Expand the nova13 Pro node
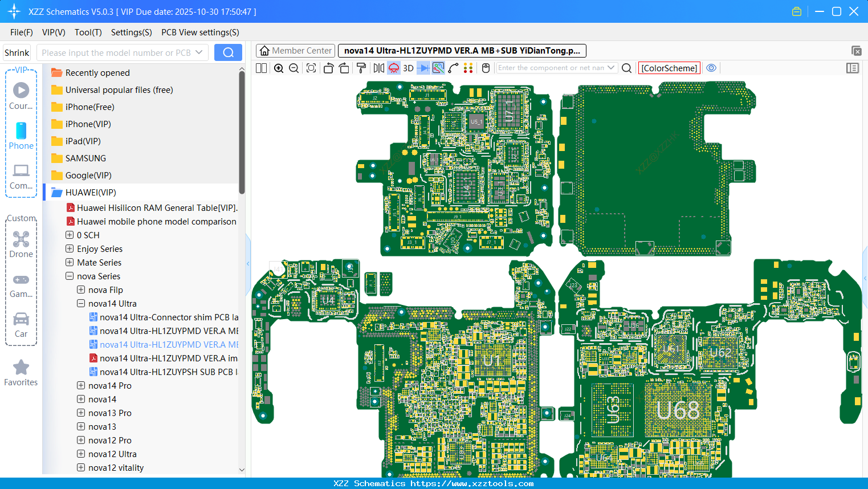868x489 pixels. 81,413
